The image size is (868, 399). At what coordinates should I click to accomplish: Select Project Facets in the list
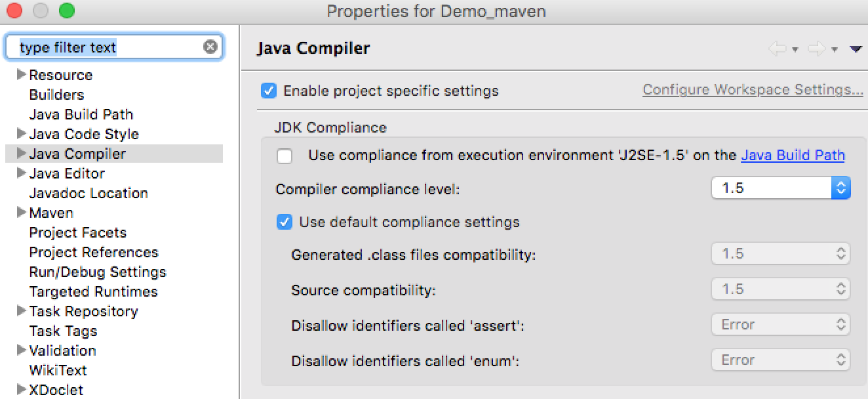(77, 232)
